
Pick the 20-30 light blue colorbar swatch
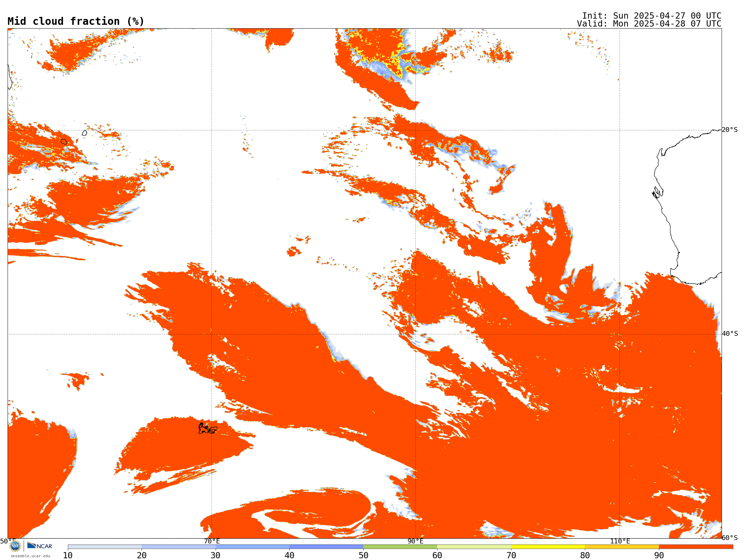pyautogui.click(x=178, y=547)
